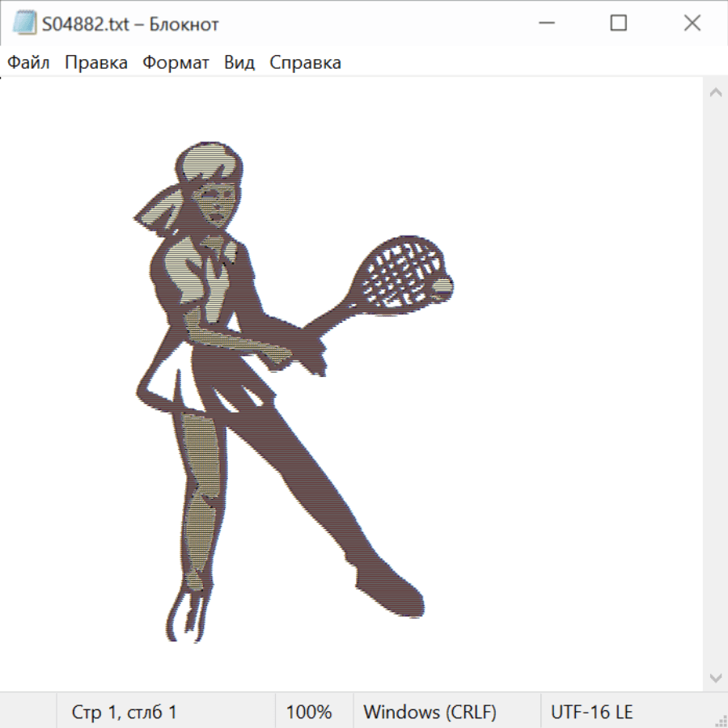This screenshot has width=728, height=728.
Task: Close the S04882.txt Notepad window
Action: click(692, 23)
